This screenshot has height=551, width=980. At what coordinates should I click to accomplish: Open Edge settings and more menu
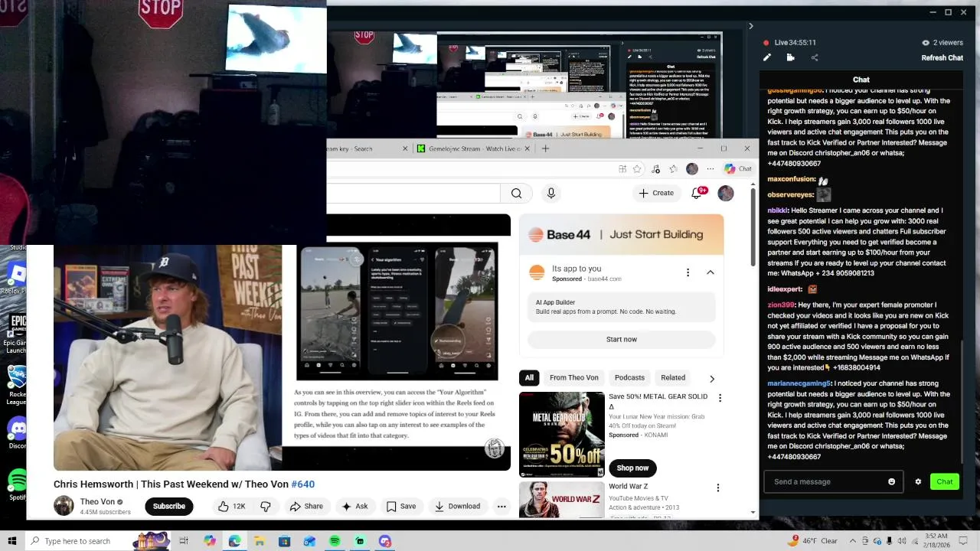point(710,168)
